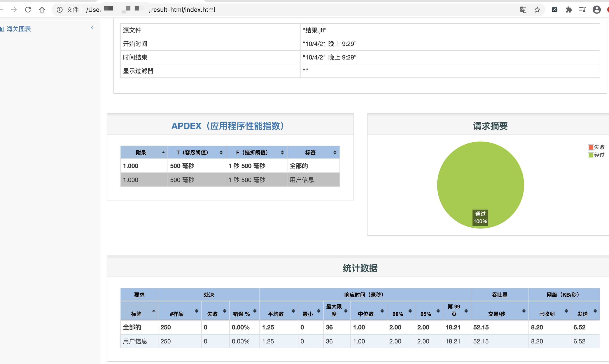Select 全部的 row in APDEX table

230,166
